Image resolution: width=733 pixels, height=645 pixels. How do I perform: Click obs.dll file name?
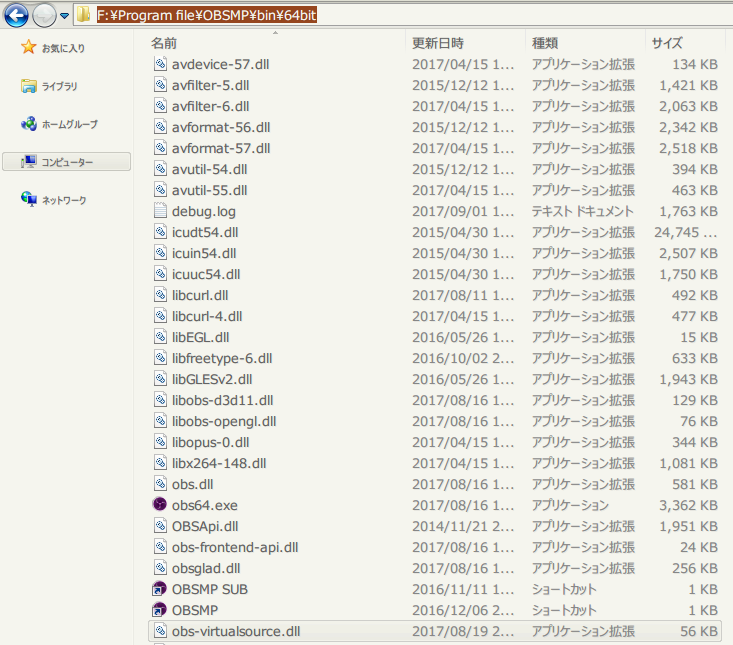pyautogui.click(x=192, y=485)
